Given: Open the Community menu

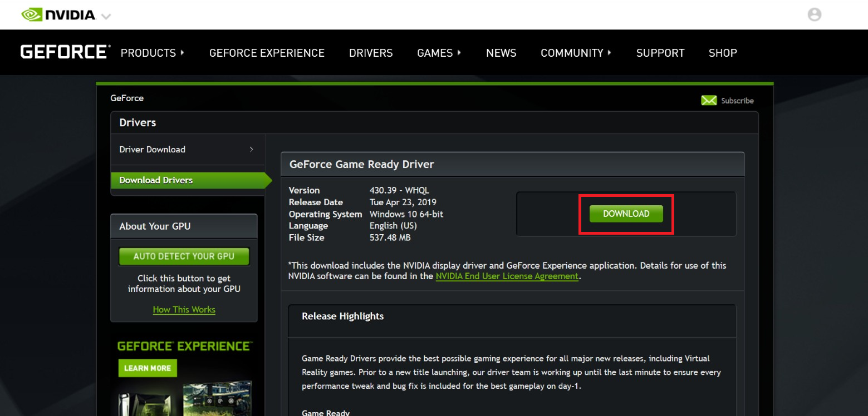Looking at the screenshot, I should pos(572,53).
